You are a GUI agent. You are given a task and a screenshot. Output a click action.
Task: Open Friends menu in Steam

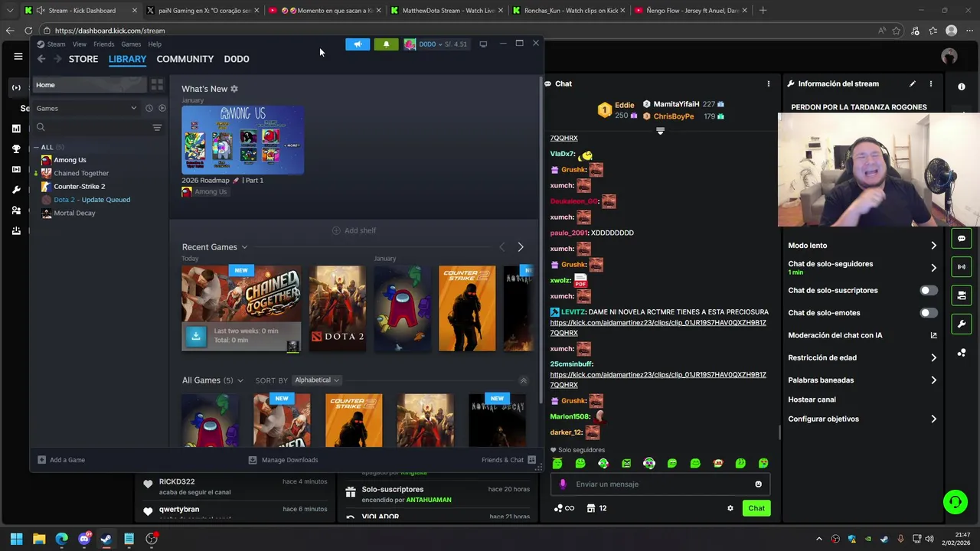(104, 44)
